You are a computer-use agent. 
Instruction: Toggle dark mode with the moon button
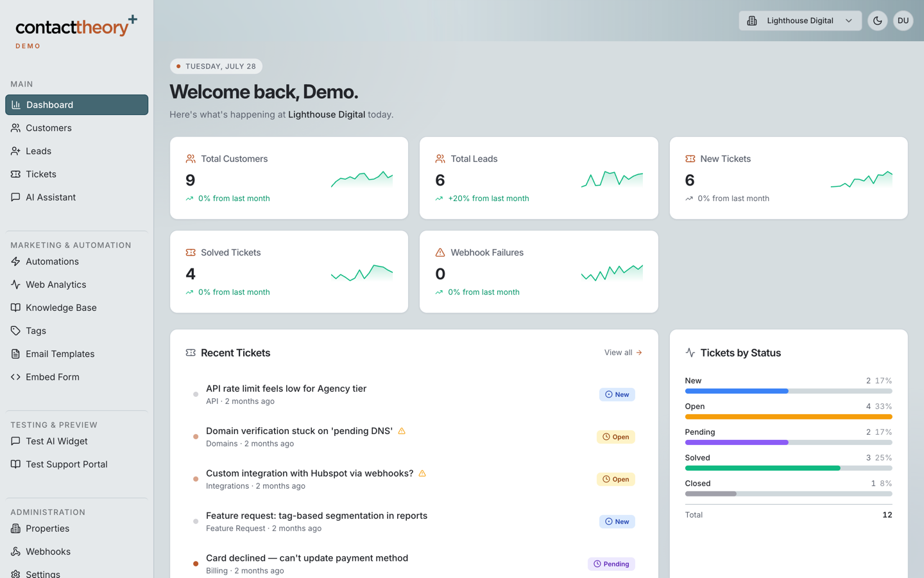point(877,21)
